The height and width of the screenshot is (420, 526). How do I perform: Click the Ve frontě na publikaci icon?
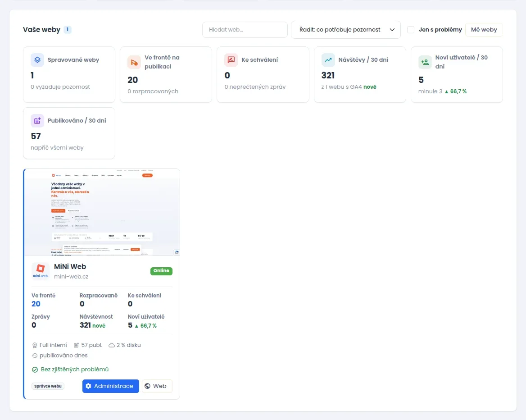click(x=134, y=63)
